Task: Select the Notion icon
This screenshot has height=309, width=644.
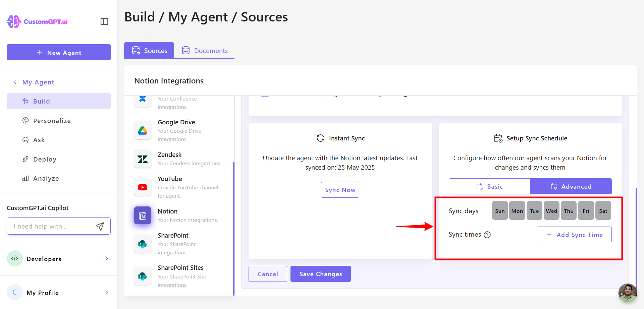Action: (143, 215)
